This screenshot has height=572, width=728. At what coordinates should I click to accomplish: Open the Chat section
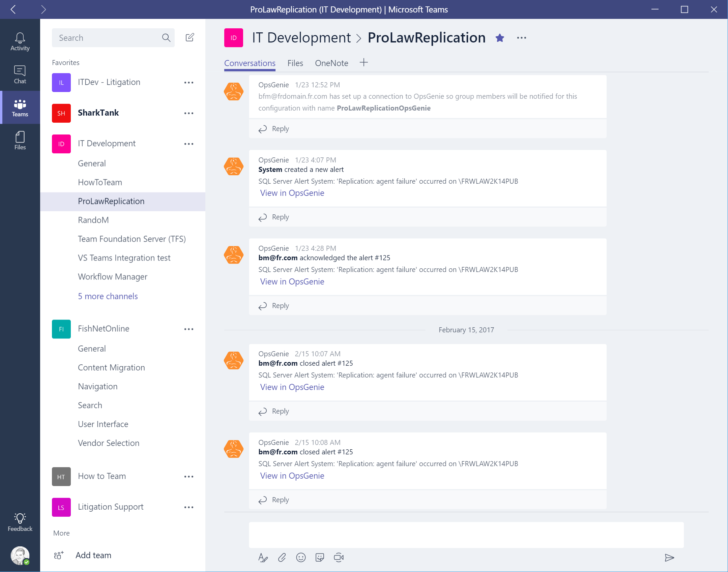pos(20,74)
